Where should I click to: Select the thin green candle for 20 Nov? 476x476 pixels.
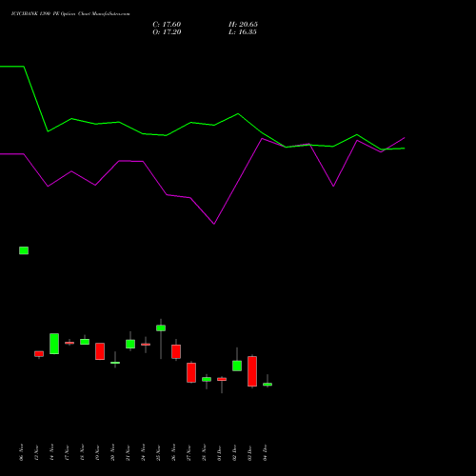coord(115,363)
